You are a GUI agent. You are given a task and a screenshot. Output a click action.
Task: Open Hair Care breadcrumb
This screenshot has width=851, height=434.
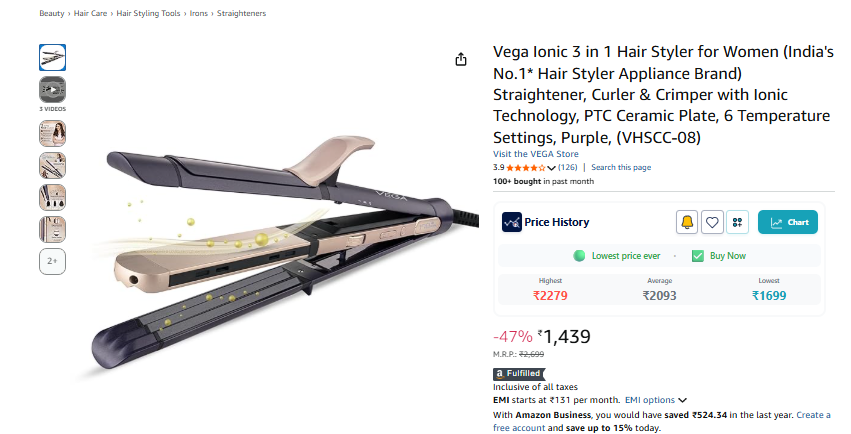coord(90,13)
